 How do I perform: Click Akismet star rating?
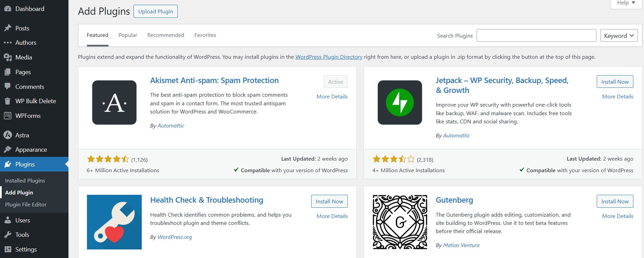pos(108,159)
